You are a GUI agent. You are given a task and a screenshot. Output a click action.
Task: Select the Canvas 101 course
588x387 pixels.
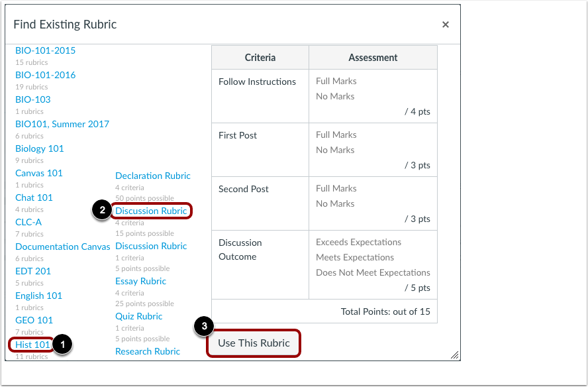click(x=38, y=173)
